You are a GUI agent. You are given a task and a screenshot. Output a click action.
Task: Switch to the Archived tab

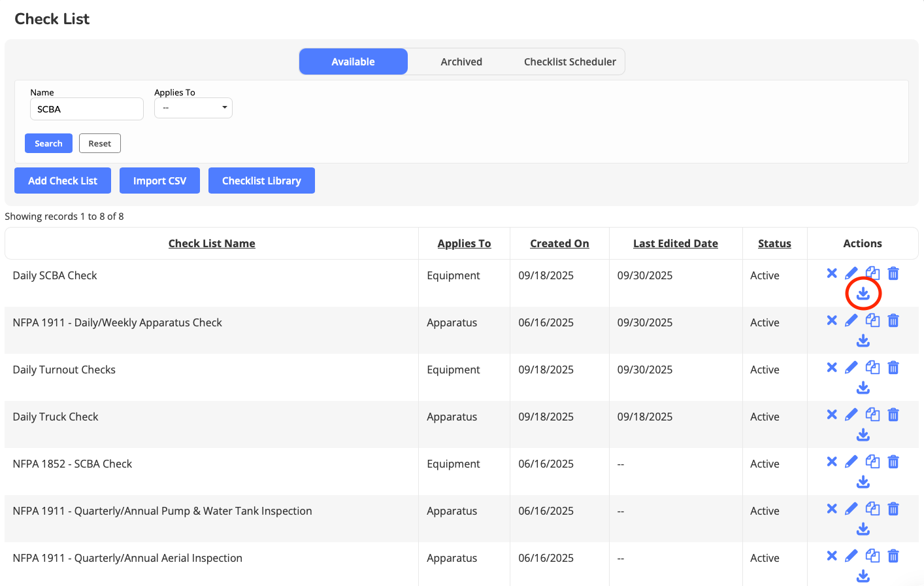point(461,61)
